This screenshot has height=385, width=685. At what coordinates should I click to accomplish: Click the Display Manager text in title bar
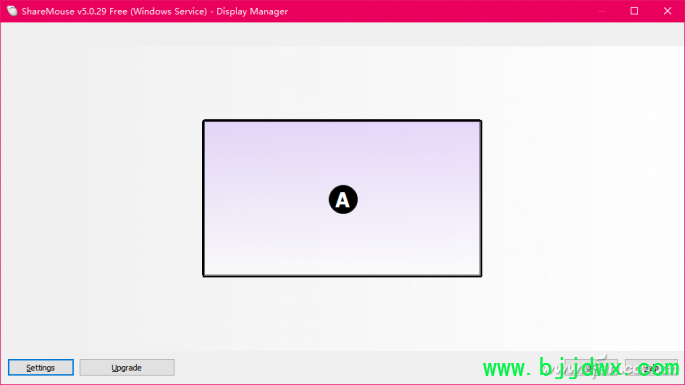tap(252, 11)
